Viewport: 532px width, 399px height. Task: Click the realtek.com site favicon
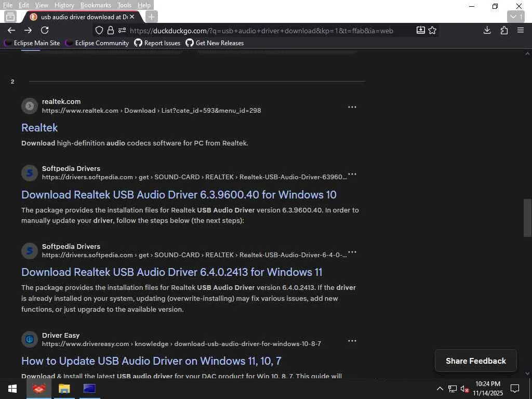tap(30, 106)
